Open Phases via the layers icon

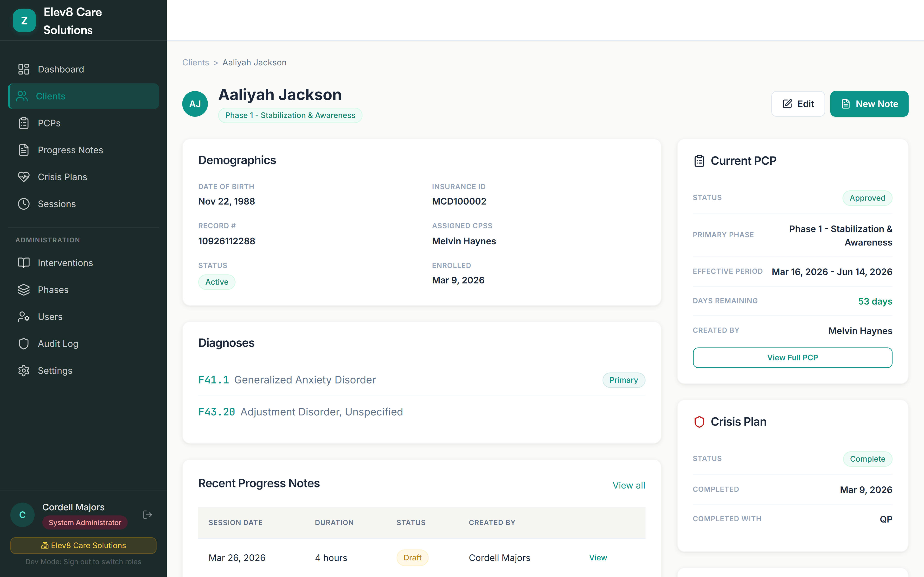pos(23,290)
